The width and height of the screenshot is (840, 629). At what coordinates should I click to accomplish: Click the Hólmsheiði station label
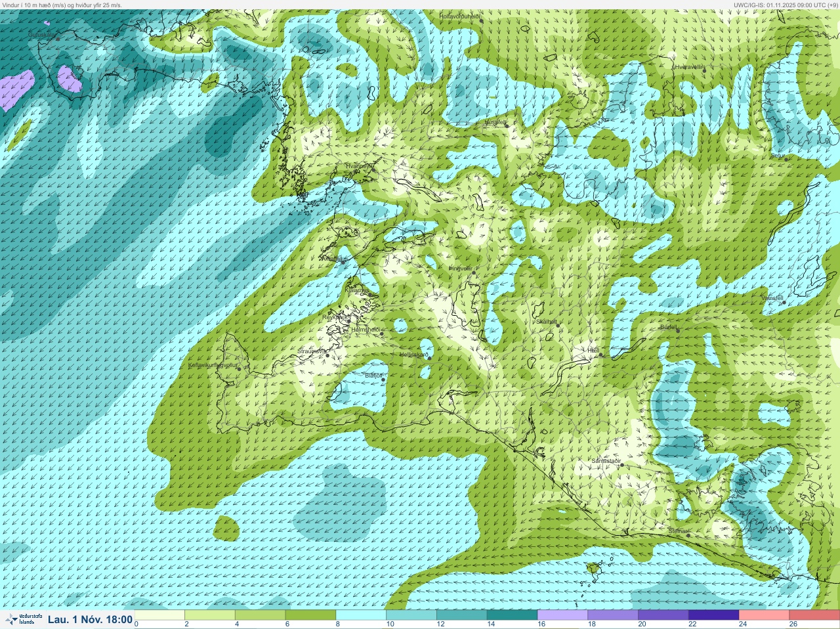(x=366, y=330)
